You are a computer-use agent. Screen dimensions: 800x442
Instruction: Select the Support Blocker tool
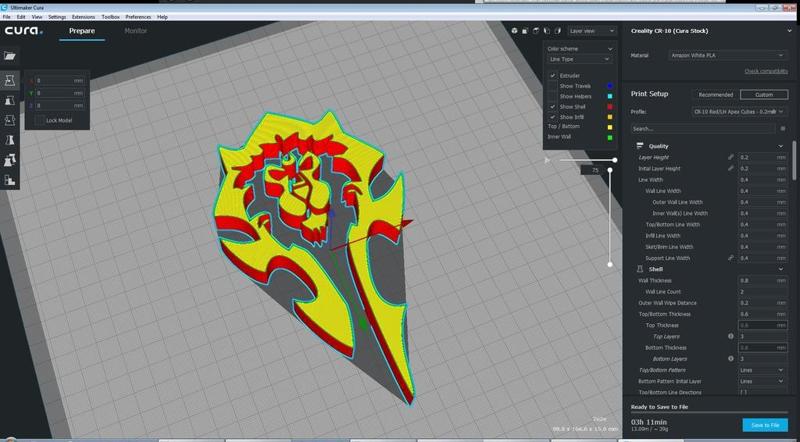pos(10,180)
